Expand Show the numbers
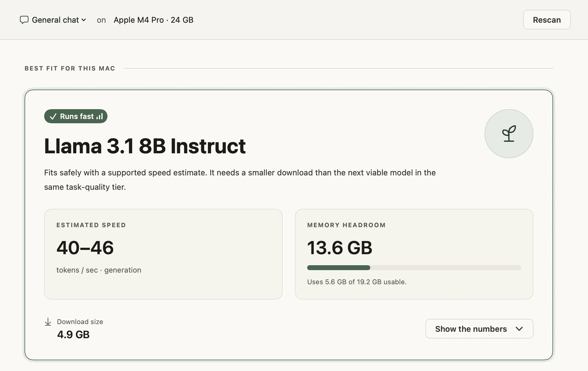 click(x=479, y=329)
